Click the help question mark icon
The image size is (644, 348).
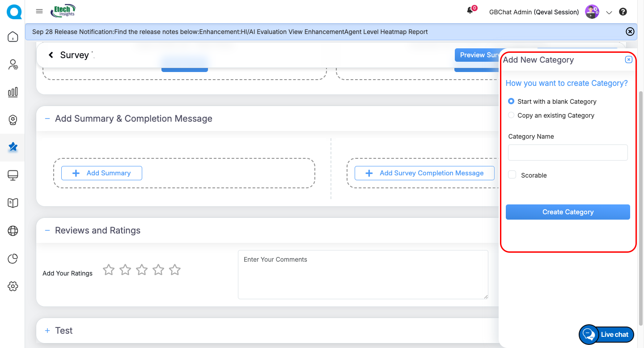tap(623, 12)
